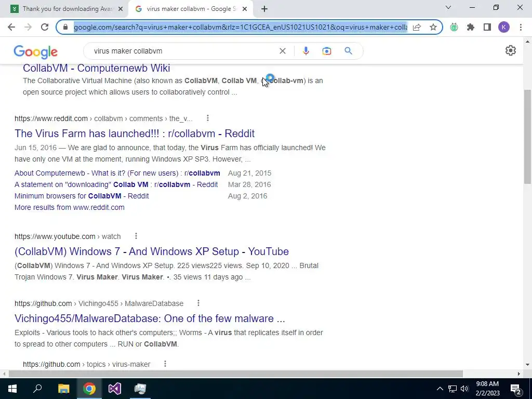Open Windows 7 and XP Setup YouTube result
This screenshot has width=532, height=399.
pyautogui.click(x=152, y=251)
